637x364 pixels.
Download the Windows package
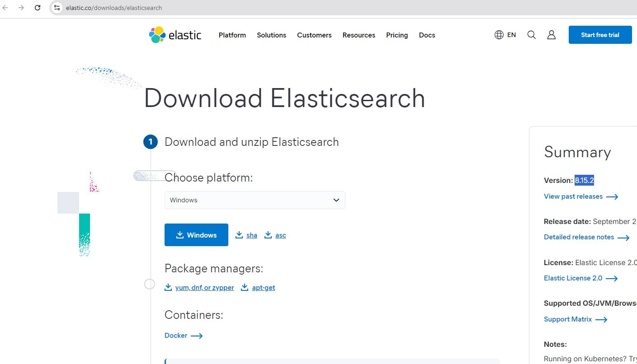(x=196, y=235)
